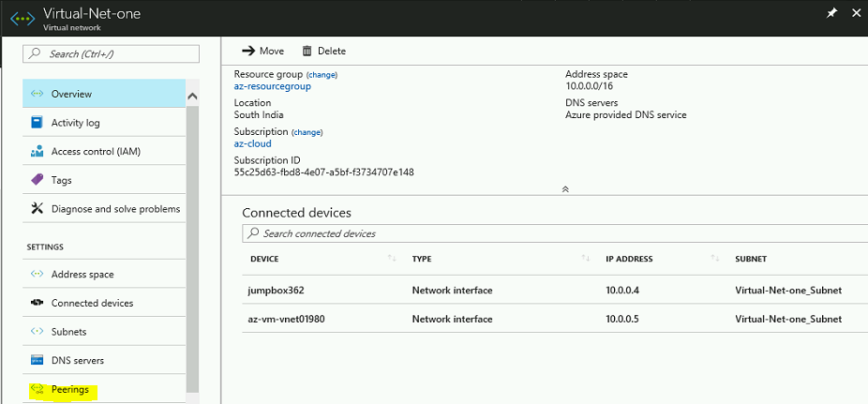Click the Search connected devices field
Viewport: 868px width, 404px height.
(555, 233)
